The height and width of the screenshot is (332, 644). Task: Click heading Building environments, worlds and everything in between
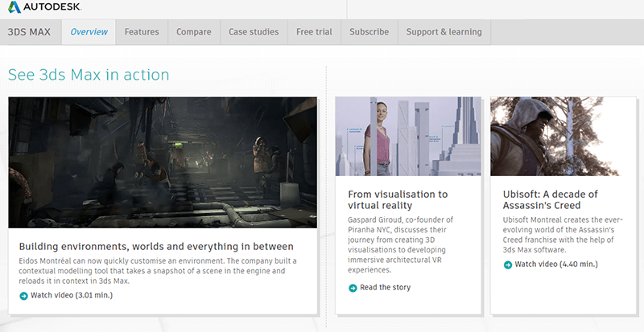coord(156,247)
